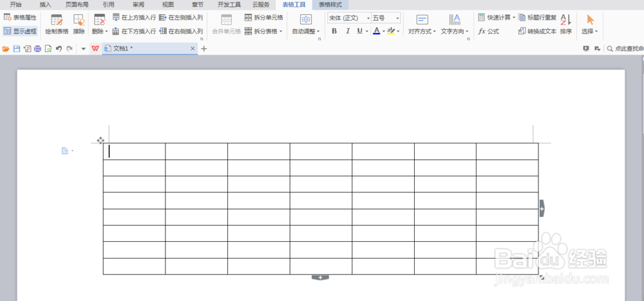Open the font size box 五号
The width and height of the screenshot is (644, 301).
pyautogui.click(x=386, y=18)
